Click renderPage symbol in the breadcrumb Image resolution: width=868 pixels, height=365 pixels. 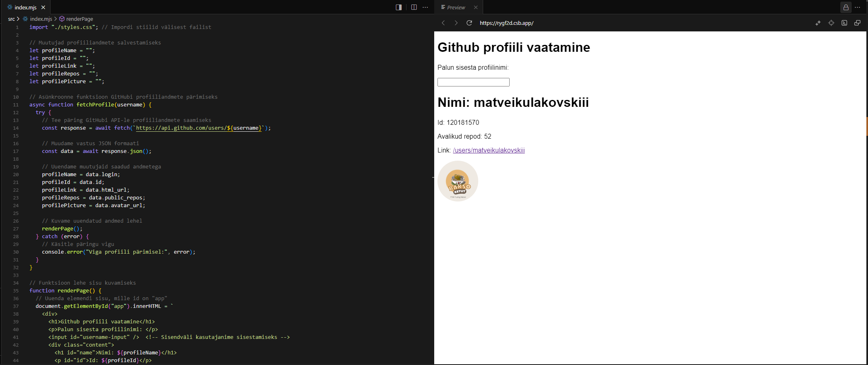(x=80, y=19)
